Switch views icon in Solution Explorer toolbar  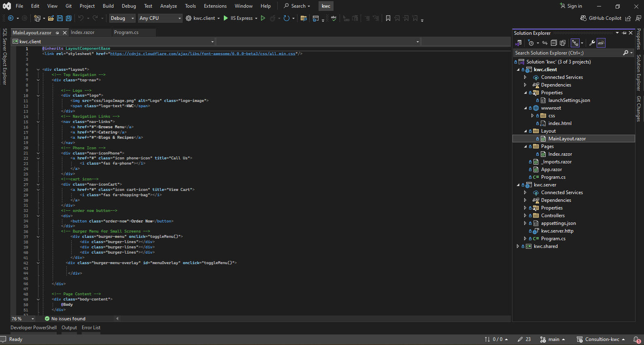click(x=519, y=43)
